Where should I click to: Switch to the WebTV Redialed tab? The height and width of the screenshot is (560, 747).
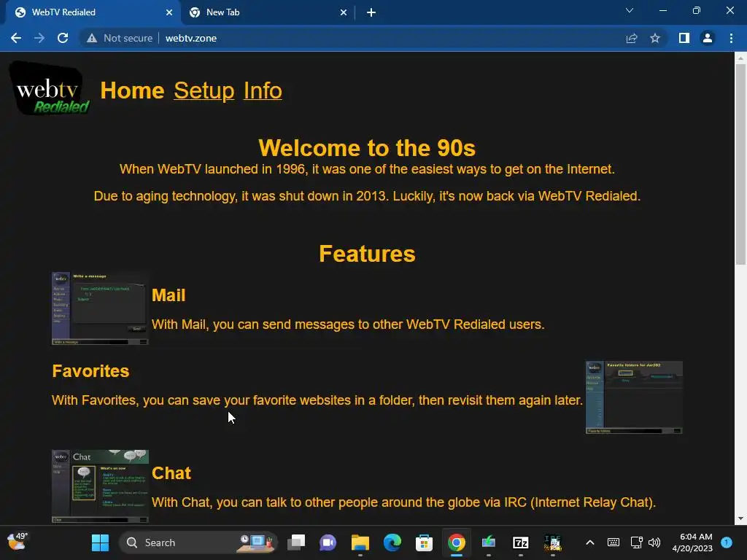(90, 12)
